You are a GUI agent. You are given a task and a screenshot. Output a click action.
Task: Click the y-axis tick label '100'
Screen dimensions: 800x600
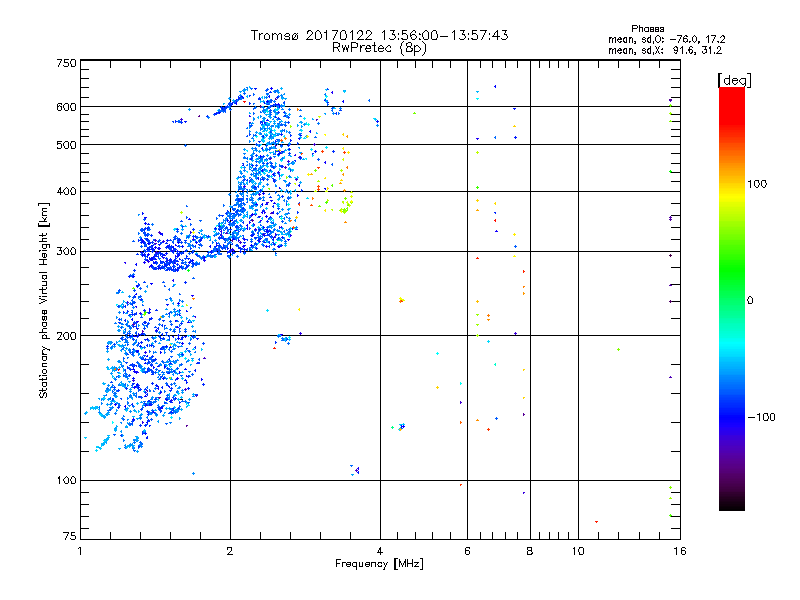tap(66, 481)
